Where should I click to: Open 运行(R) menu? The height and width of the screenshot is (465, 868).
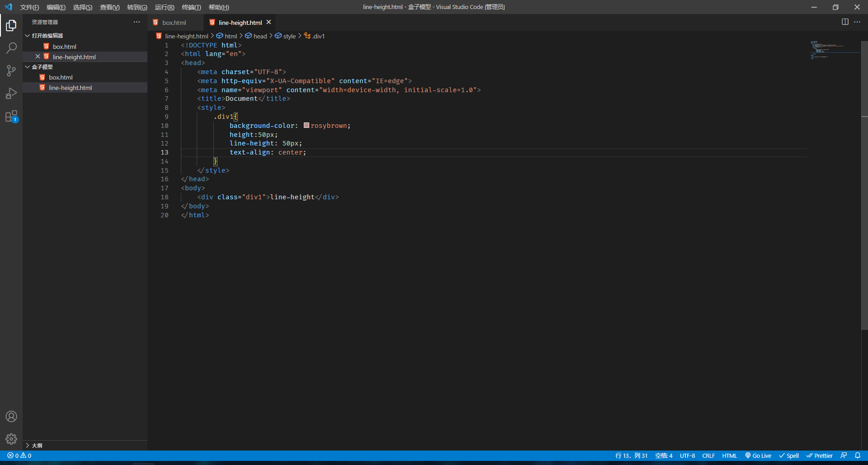pyautogui.click(x=165, y=7)
